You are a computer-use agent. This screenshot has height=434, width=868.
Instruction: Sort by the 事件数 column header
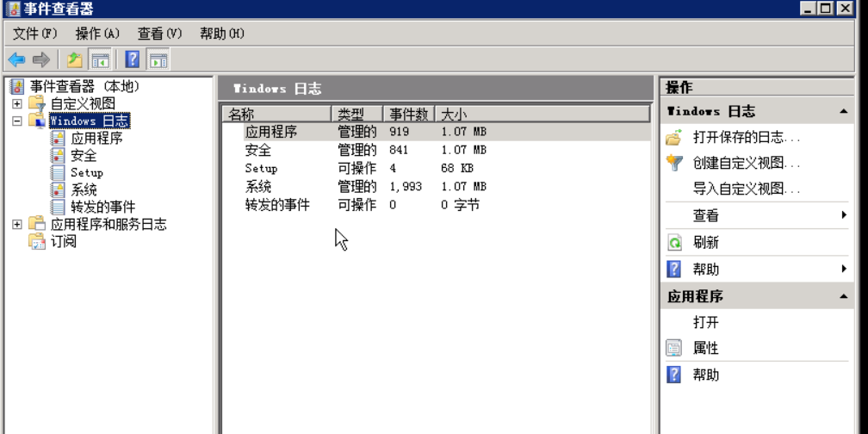[x=409, y=114]
